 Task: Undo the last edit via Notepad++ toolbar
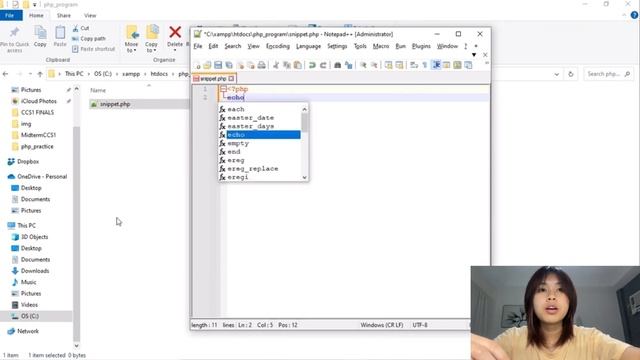(312, 65)
